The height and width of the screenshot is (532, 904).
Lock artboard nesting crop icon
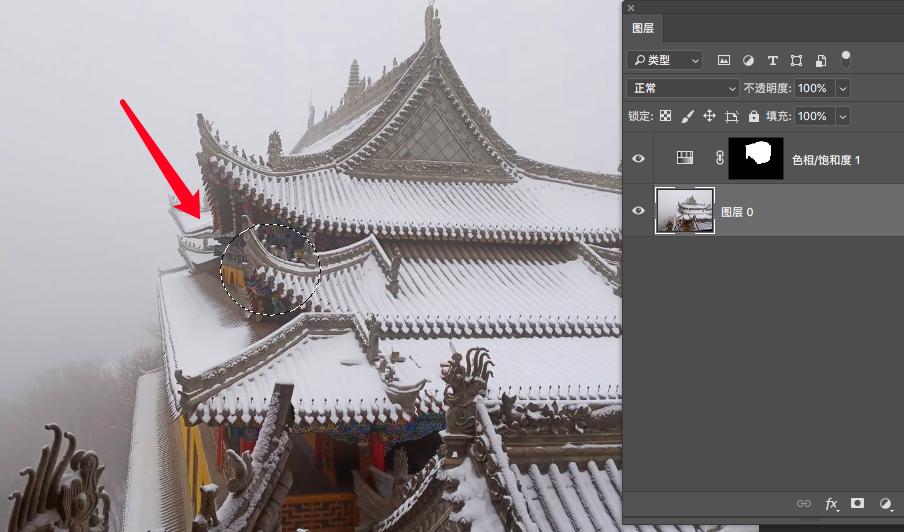tap(732, 116)
